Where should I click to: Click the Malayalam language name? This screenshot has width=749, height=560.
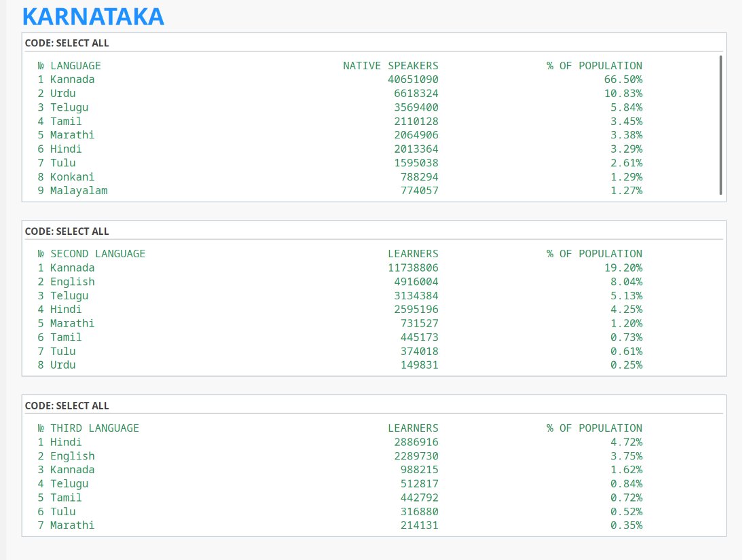[79, 191]
